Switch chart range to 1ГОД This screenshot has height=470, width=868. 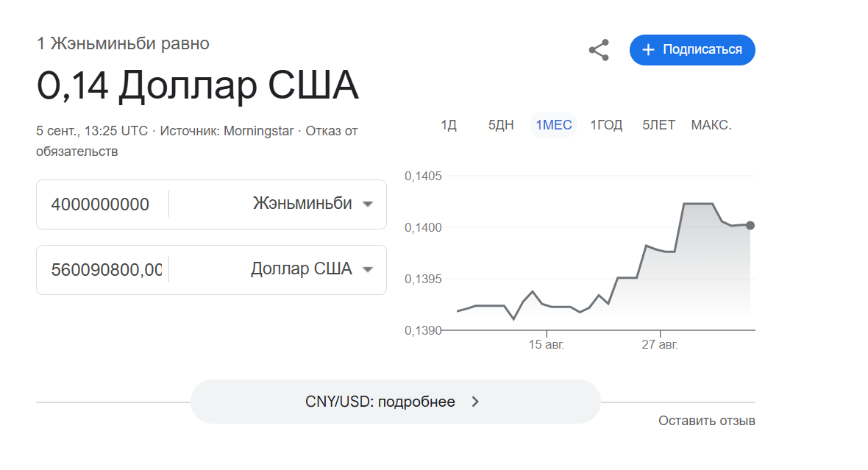coord(606,125)
